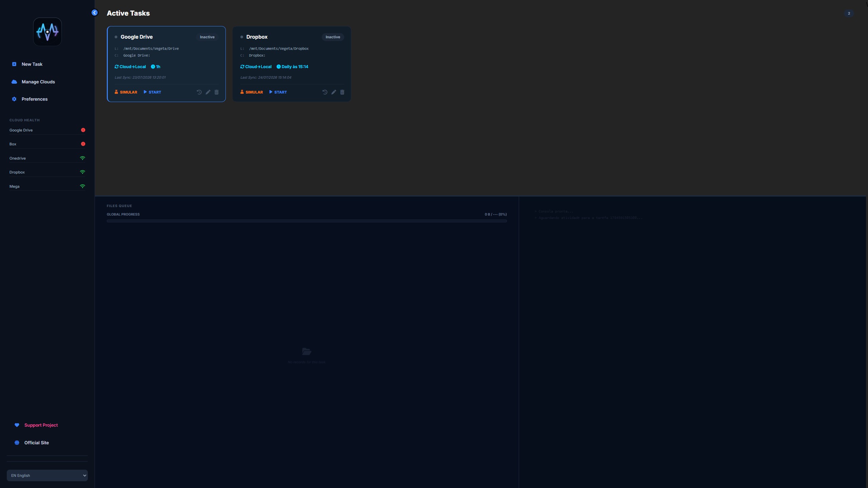The image size is (868, 488).
Task: Click Cloud→Local sync icon on Dropbox card
Action: tap(242, 67)
